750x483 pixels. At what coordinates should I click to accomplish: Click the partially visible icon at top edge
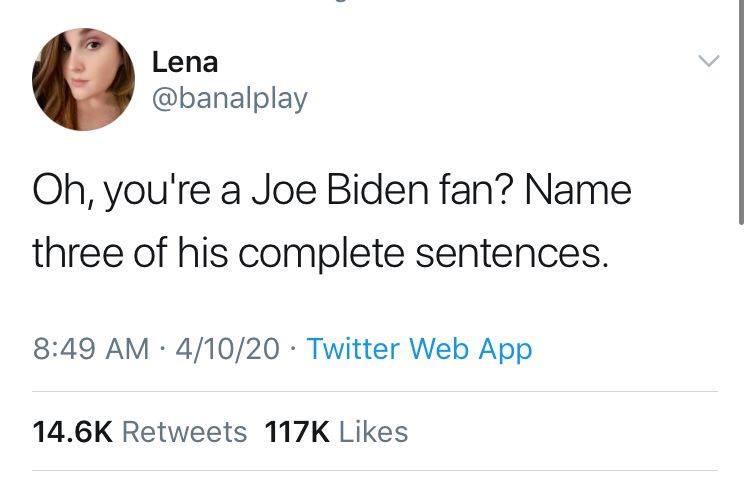(x=340, y=1)
